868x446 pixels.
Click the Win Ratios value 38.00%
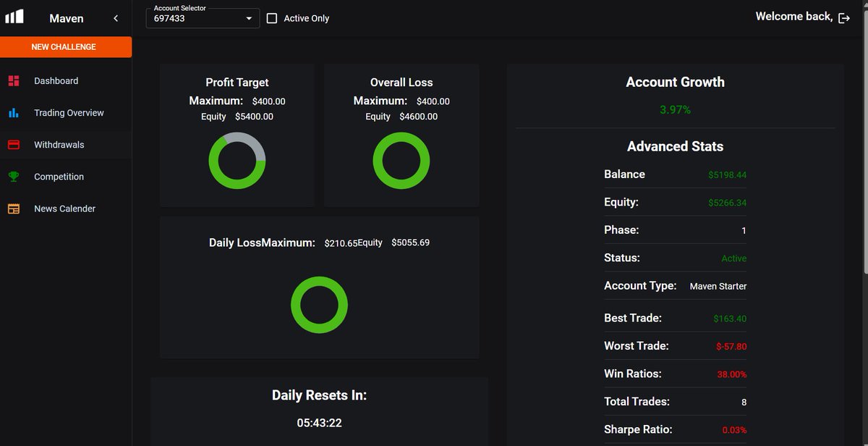(732, 374)
